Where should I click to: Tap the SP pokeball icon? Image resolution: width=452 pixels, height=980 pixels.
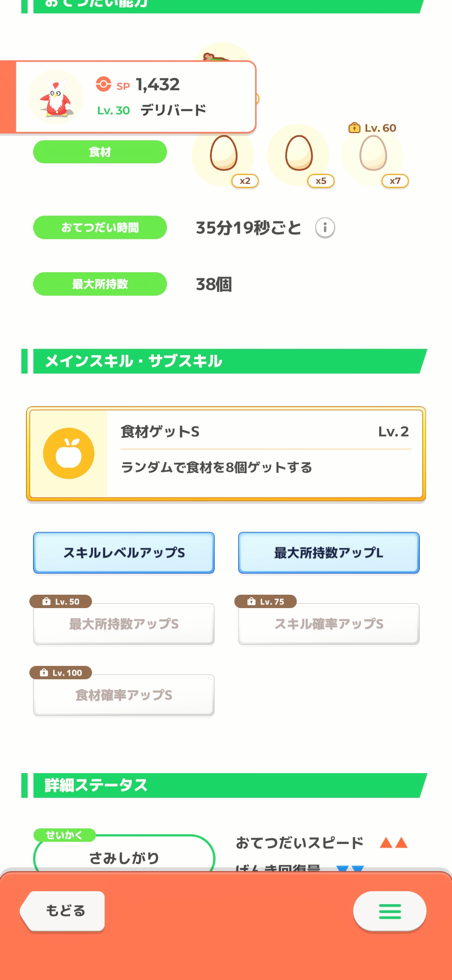[x=103, y=84]
